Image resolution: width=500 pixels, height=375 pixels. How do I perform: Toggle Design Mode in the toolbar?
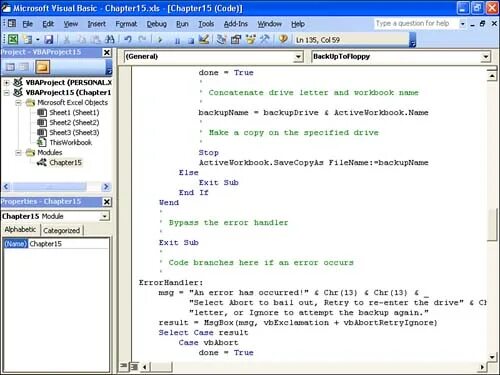click(204, 40)
